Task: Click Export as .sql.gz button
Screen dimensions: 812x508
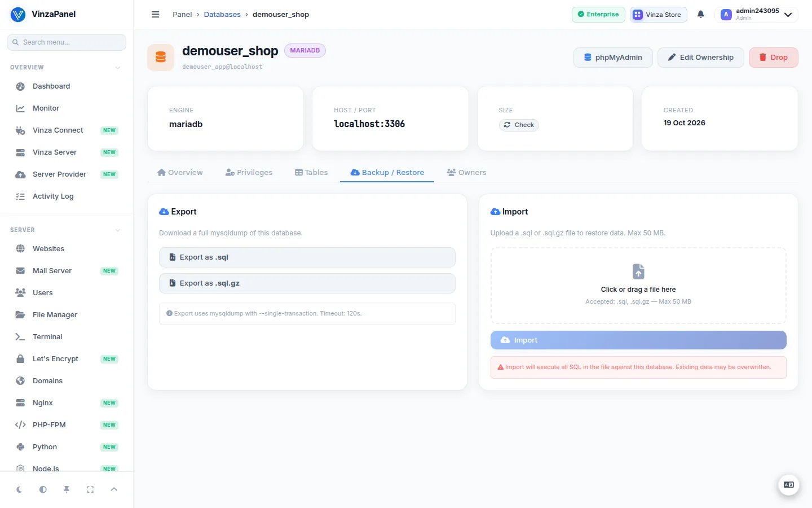Action: point(307,283)
